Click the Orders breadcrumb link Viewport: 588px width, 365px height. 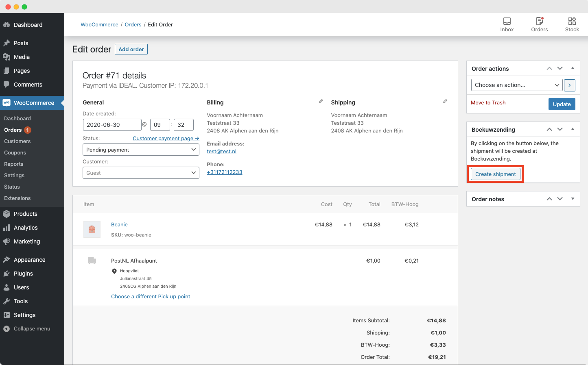(133, 25)
